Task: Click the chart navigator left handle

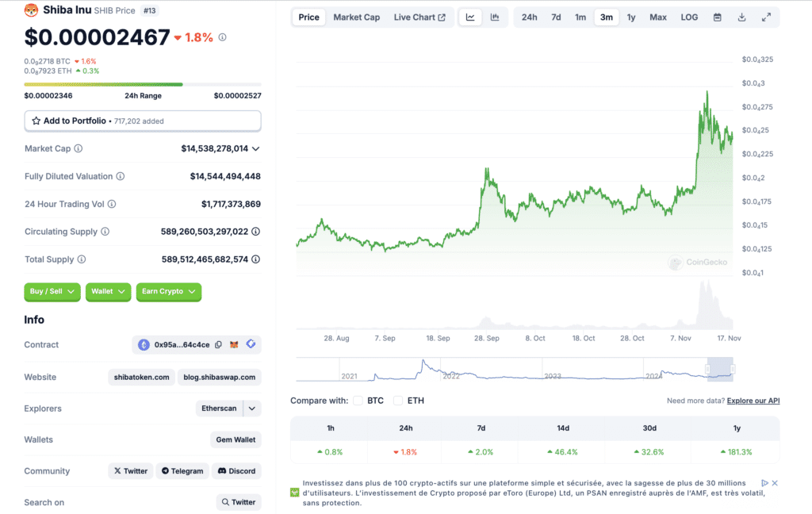Action: tap(707, 369)
